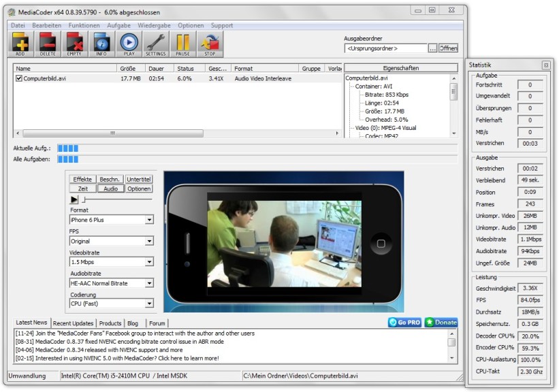The image size is (559, 392).
Task: Select Video (0): MPEG-4 Visual tree node
Action: coord(386,128)
